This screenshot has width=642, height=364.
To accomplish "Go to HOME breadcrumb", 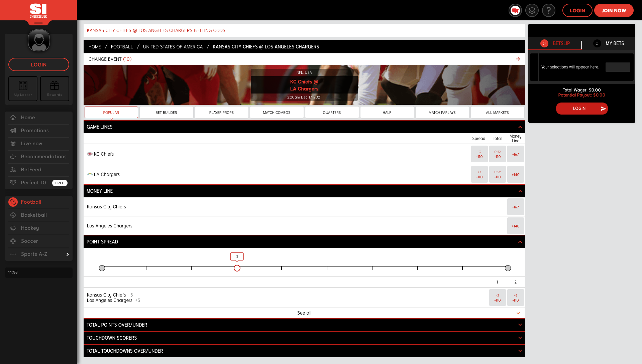I will coord(95,47).
